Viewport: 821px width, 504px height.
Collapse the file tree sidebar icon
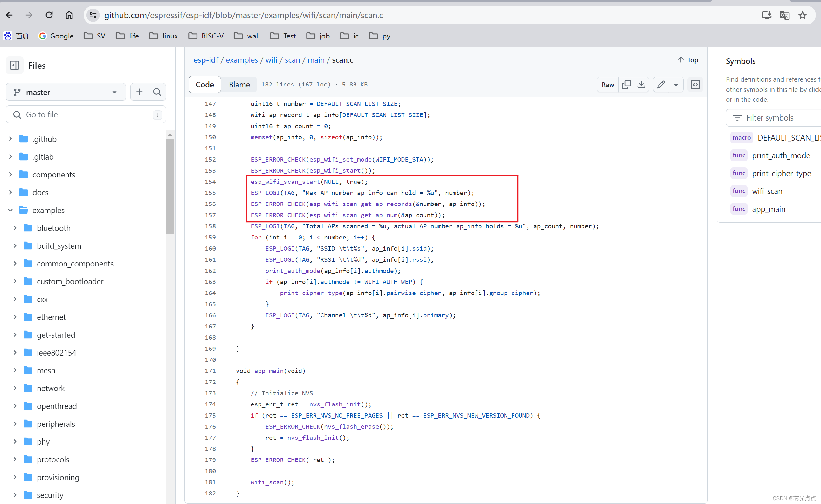15,65
